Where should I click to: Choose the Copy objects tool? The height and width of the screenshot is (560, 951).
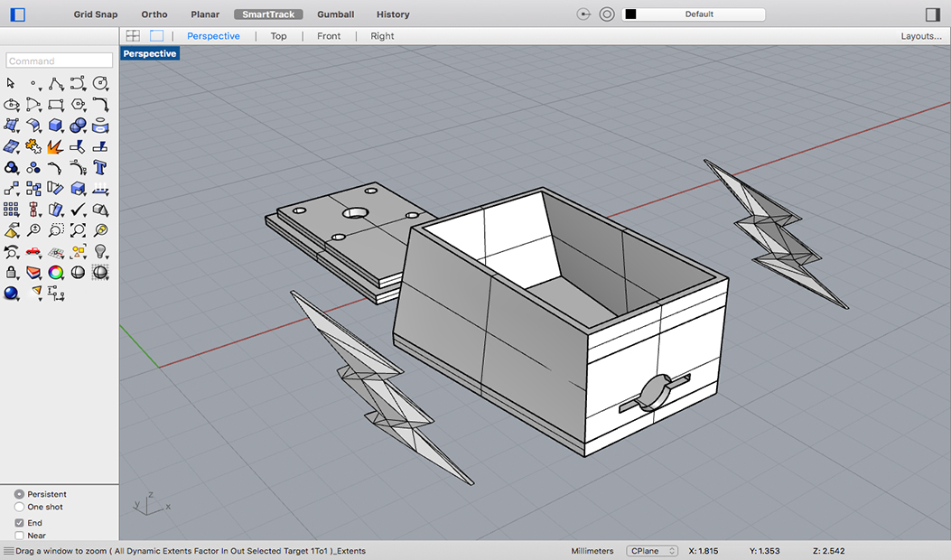(x=33, y=189)
